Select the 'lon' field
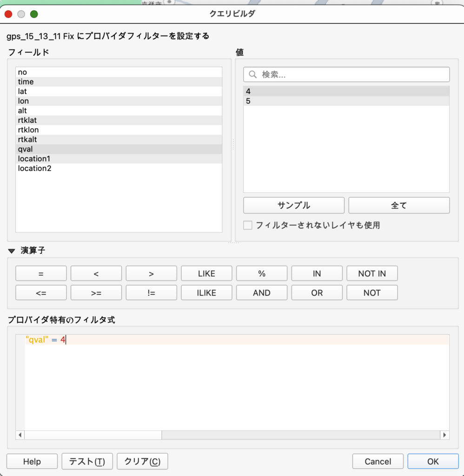 [119, 101]
